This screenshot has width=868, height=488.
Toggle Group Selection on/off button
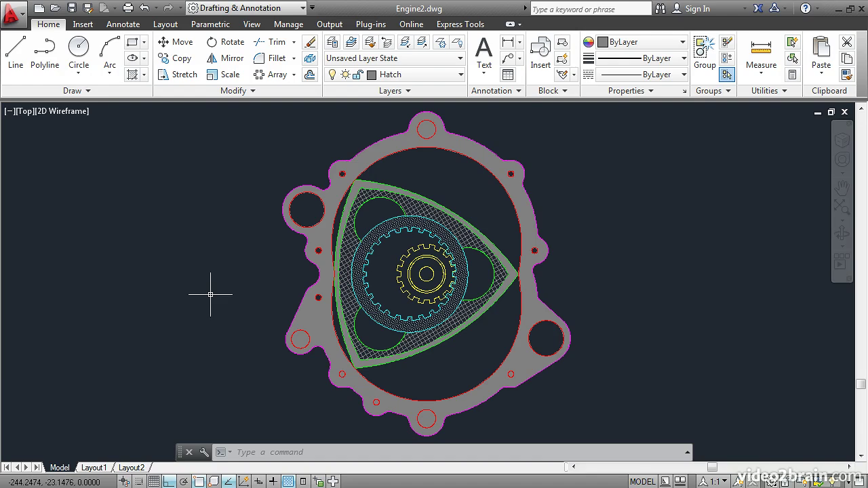(x=726, y=75)
